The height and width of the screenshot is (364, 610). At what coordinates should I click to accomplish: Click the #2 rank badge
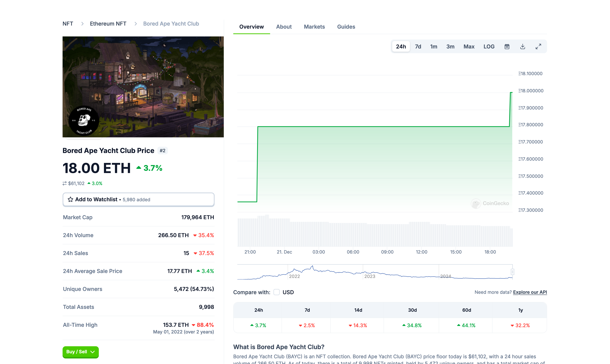pyautogui.click(x=162, y=151)
